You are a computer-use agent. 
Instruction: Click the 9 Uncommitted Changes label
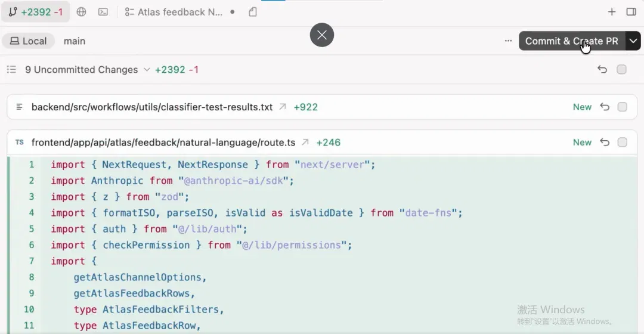[x=81, y=69]
